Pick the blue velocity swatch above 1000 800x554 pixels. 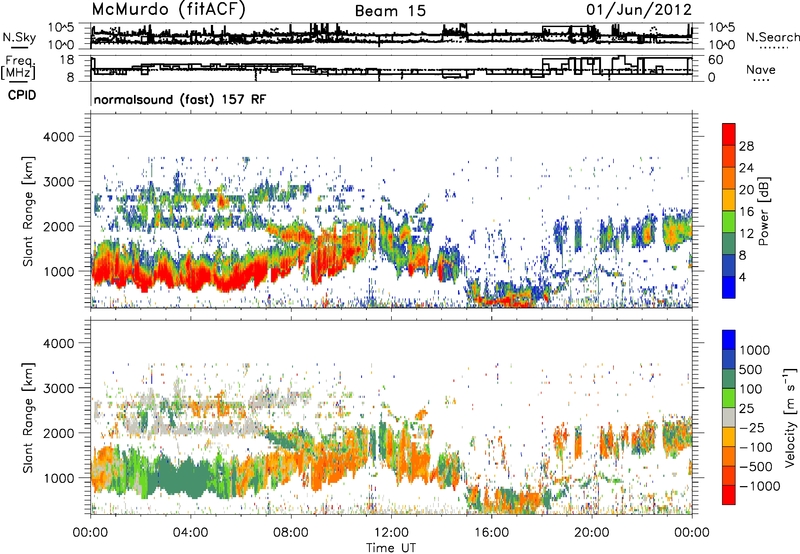(x=729, y=340)
